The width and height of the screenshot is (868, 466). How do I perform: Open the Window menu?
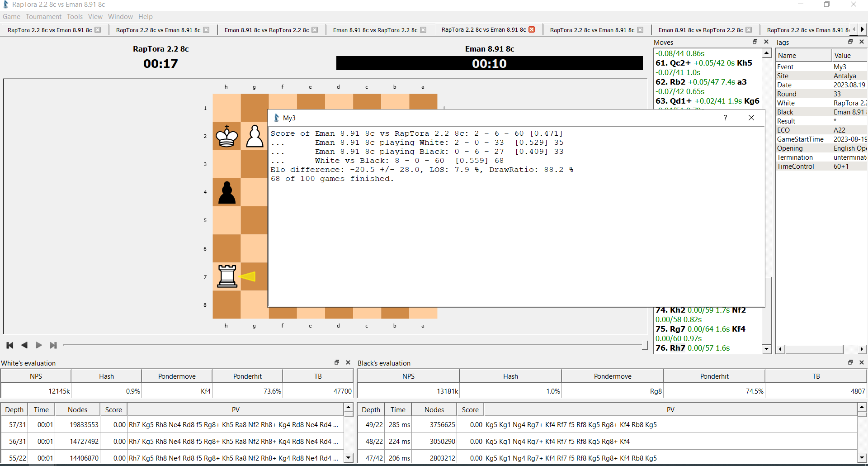pyautogui.click(x=120, y=17)
